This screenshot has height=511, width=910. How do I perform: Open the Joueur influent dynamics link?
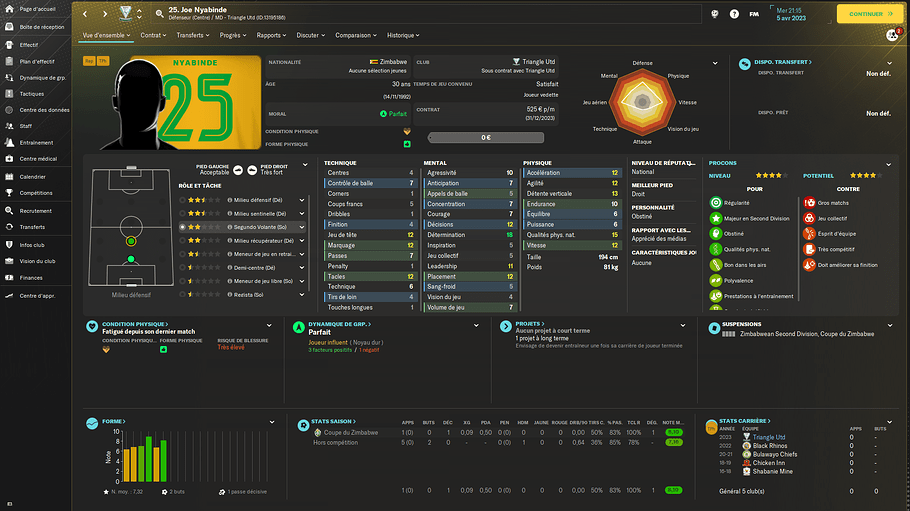(x=328, y=343)
